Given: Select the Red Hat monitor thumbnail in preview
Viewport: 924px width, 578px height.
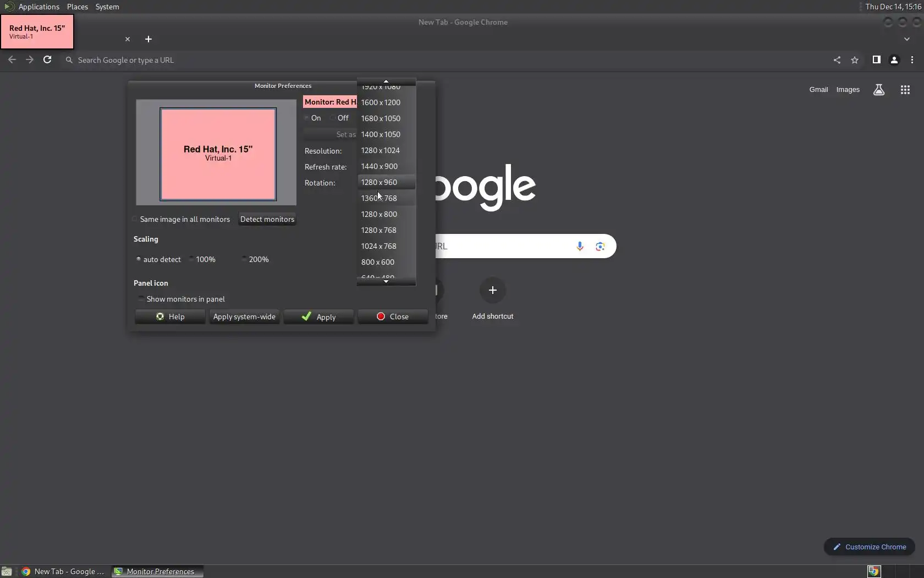Looking at the screenshot, I should (218, 154).
